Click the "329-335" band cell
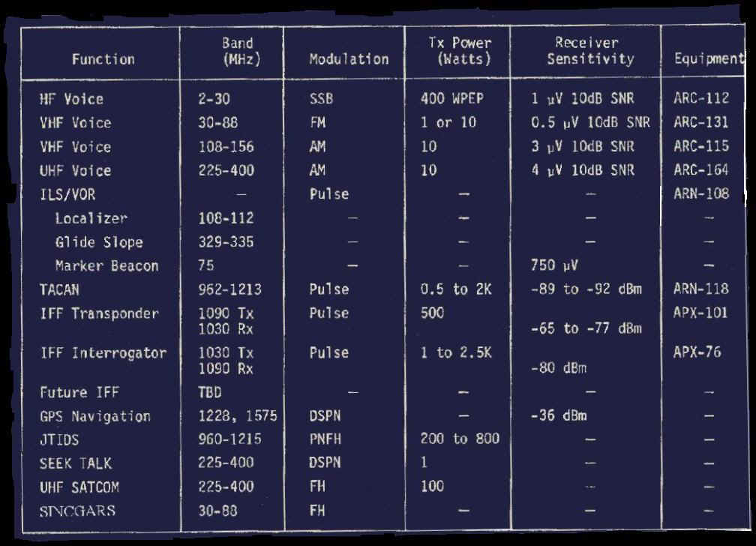Image resolution: width=756 pixels, height=546 pixels. tap(226, 241)
